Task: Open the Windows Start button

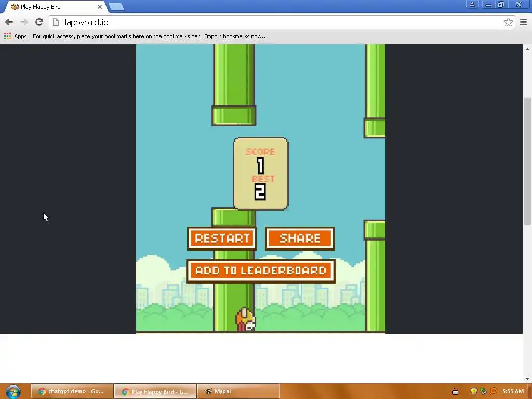Action: click(13, 392)
